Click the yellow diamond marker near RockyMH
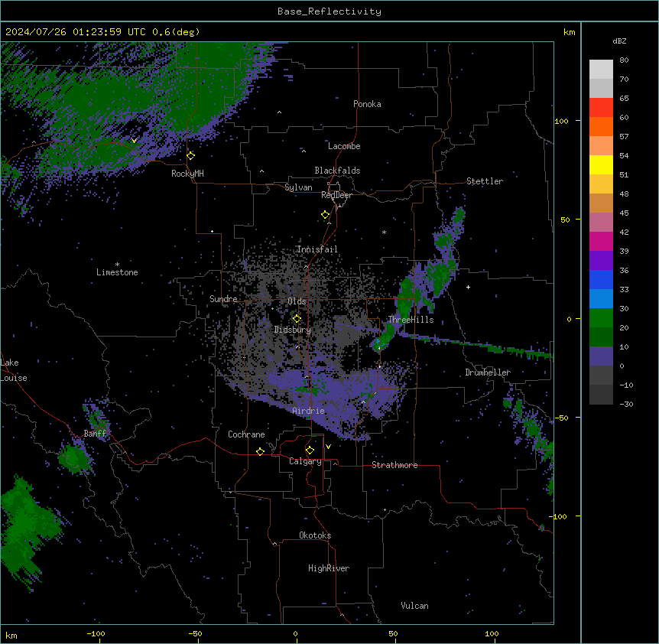This screenshot has width=659, height=644. coord(191,156)
